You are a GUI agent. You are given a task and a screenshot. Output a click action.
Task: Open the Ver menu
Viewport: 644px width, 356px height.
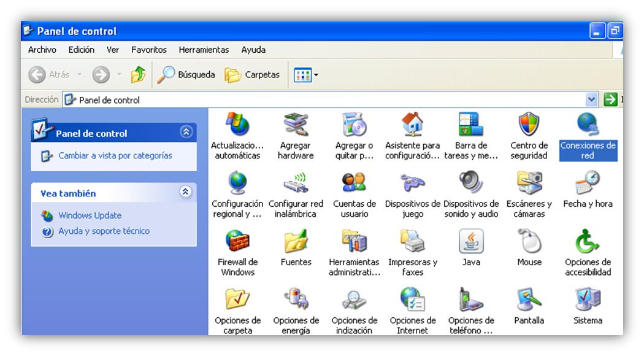coord(112,50)
